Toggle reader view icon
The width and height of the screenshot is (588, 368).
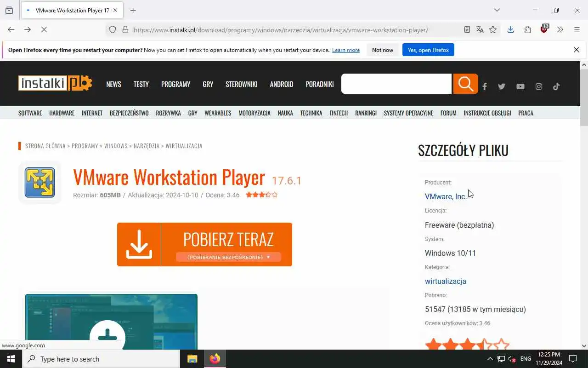click(467, 29)
